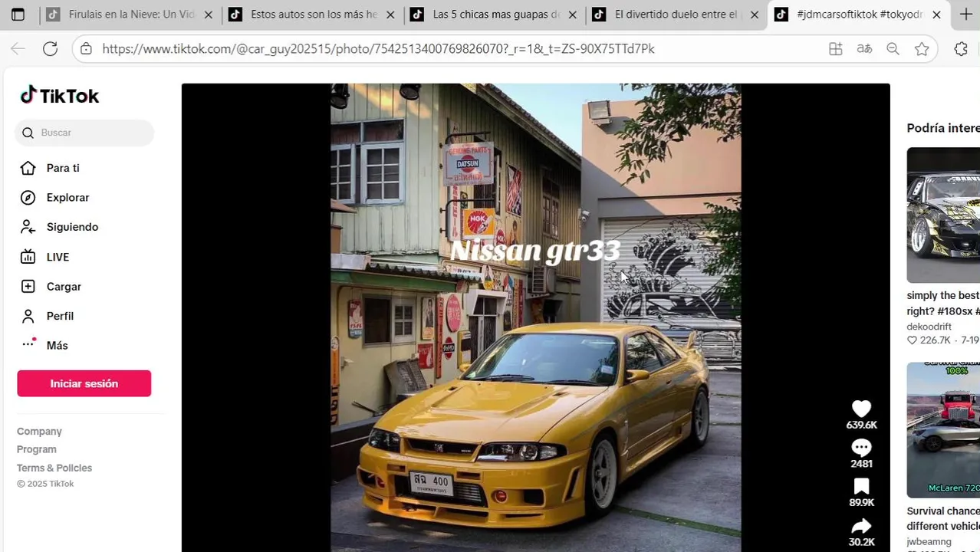Image resolution: width=980 pixels, height=552 pixels.
Task: Open the browser apps grid icon
Action: (835, 48)
